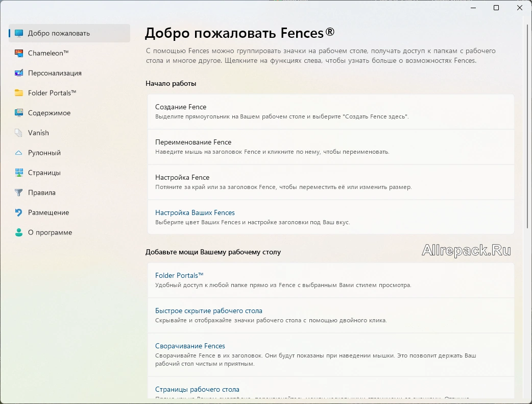Screen dimensions: 532x404
Task: Click the Страницы grid icon
Action: (x=19, y=173)
